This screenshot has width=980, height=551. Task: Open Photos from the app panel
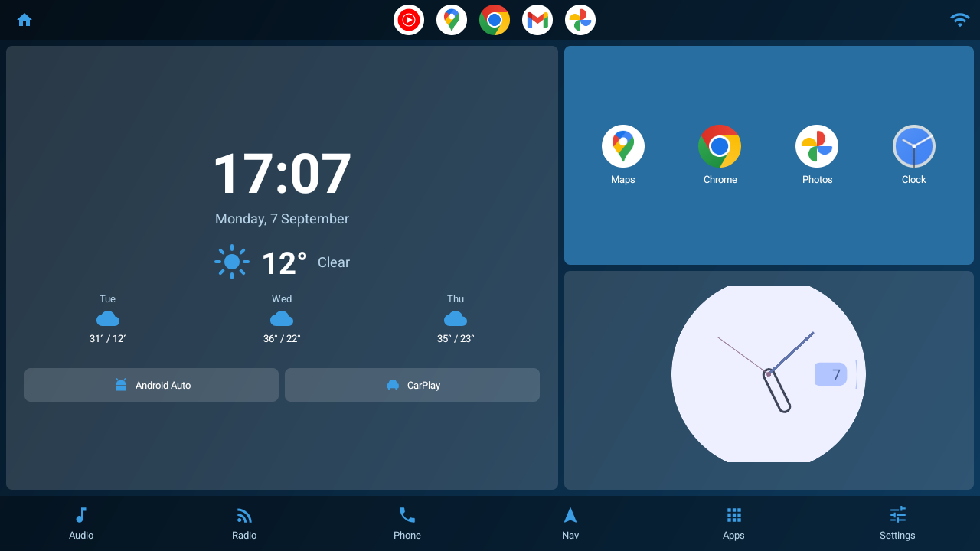click(817, 155)
